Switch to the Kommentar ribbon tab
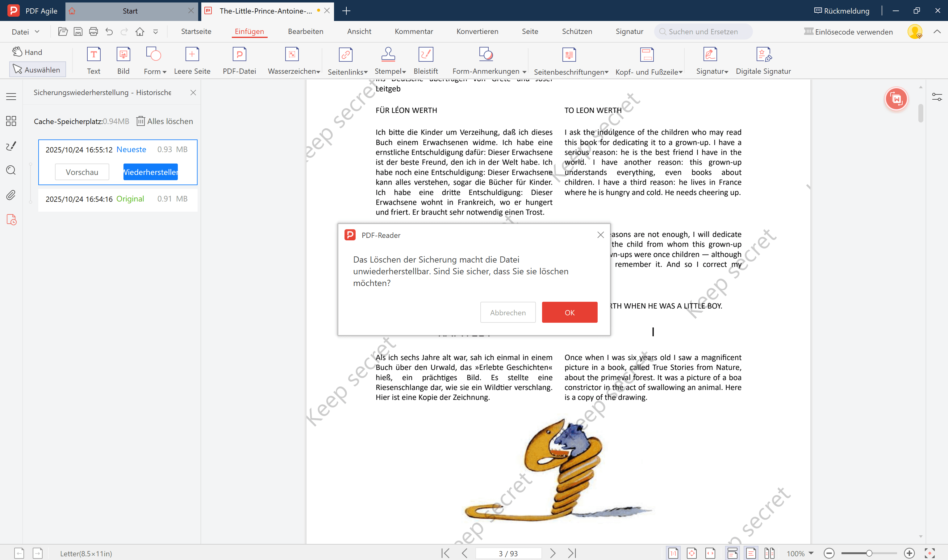948x560 pixels. click(x=414, y=32)
